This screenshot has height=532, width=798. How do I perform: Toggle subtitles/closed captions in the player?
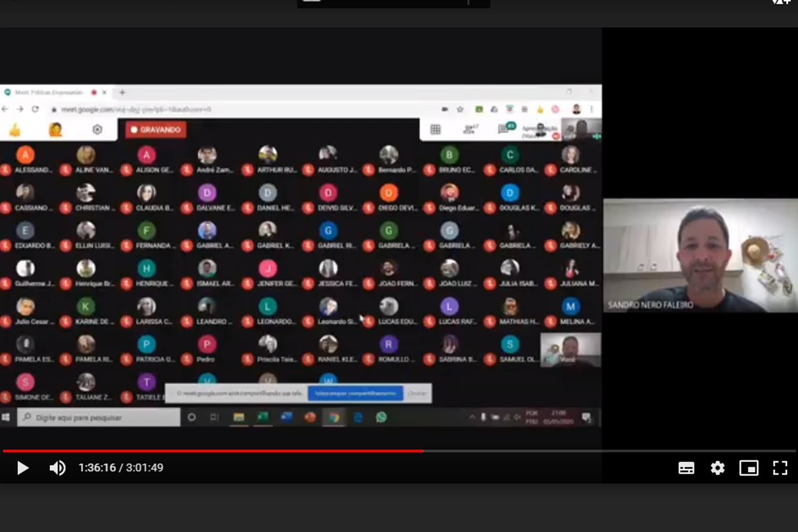point(686,468)
